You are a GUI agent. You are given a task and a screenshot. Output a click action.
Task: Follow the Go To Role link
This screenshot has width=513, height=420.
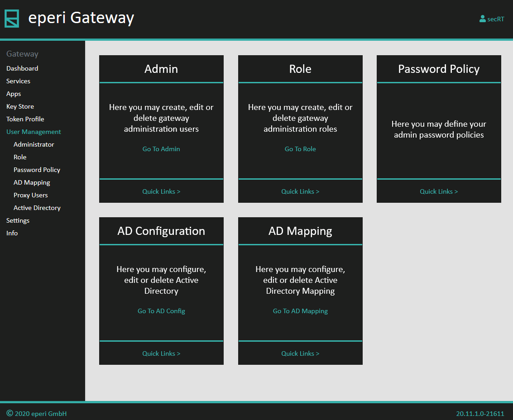point(300,149)
